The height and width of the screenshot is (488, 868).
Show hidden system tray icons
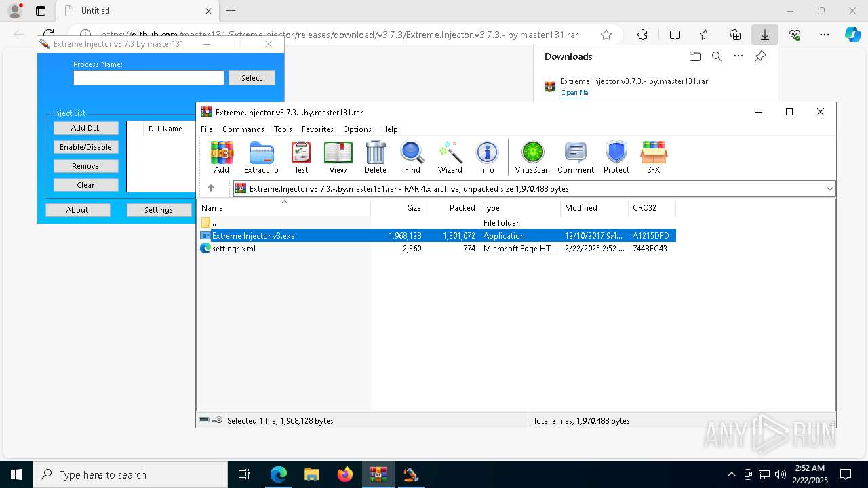731,474
